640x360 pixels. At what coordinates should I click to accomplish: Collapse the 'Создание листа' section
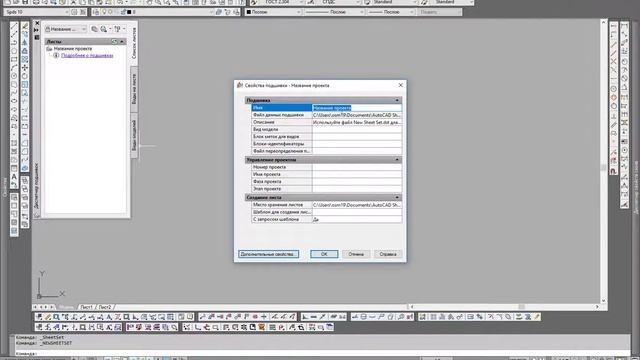pyautogui.click(x=397, y=197)
